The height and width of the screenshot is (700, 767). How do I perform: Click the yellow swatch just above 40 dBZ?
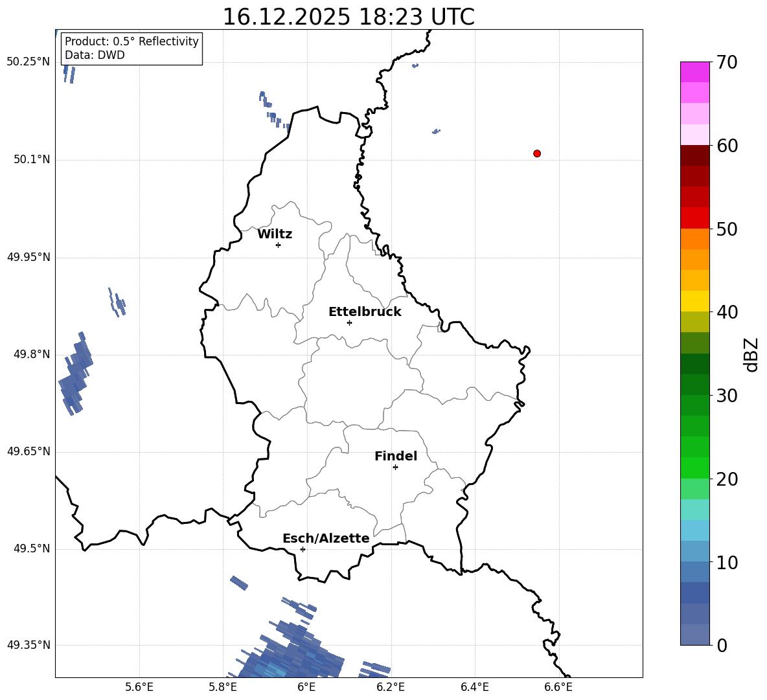pos(694,301)
